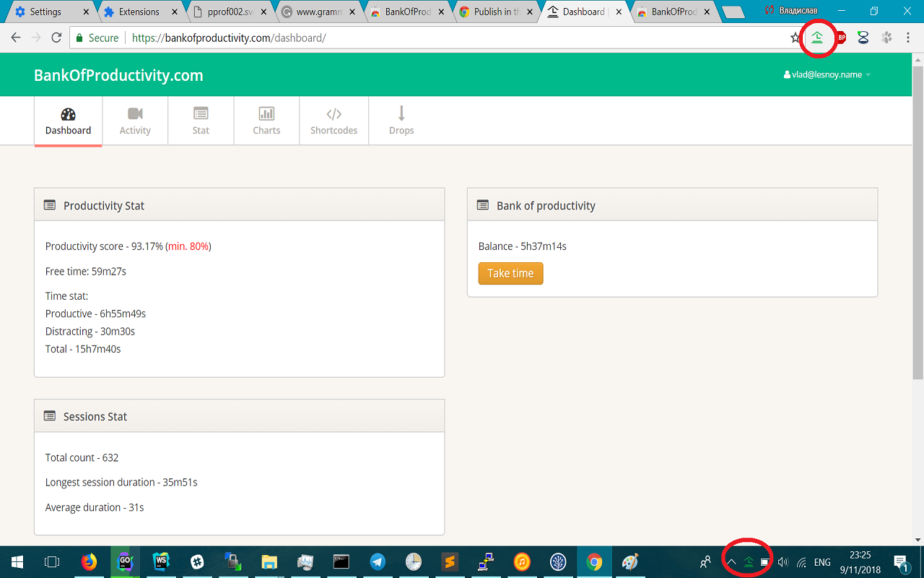The width and height of the screenshot is (924, 578).
Task: Open the Paint palette icon on taskbar
Action: pos(630,562)
